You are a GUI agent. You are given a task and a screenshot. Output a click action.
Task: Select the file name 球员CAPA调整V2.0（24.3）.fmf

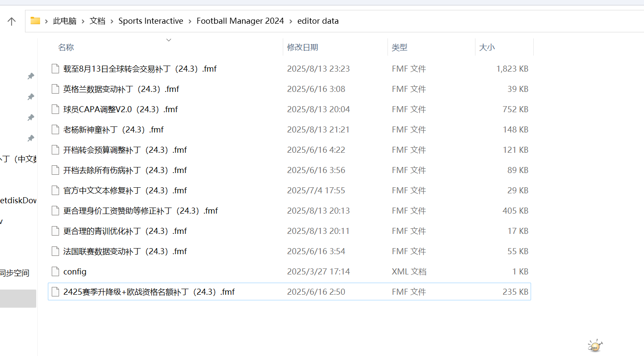(x=121, y=109)
